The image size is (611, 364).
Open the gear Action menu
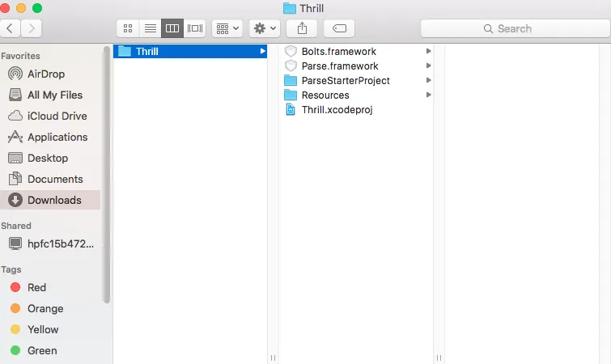pyautogui.click(x=265, y=28)
